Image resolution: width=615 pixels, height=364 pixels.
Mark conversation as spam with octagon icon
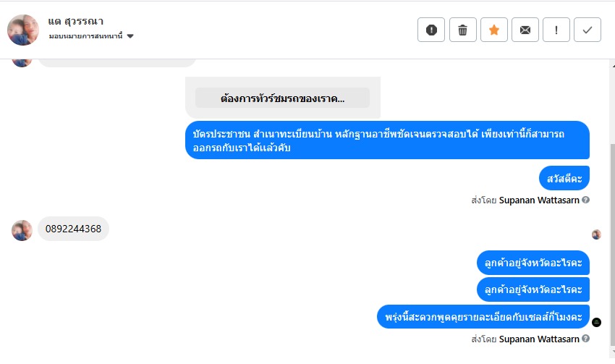click(x=431, y=30)
